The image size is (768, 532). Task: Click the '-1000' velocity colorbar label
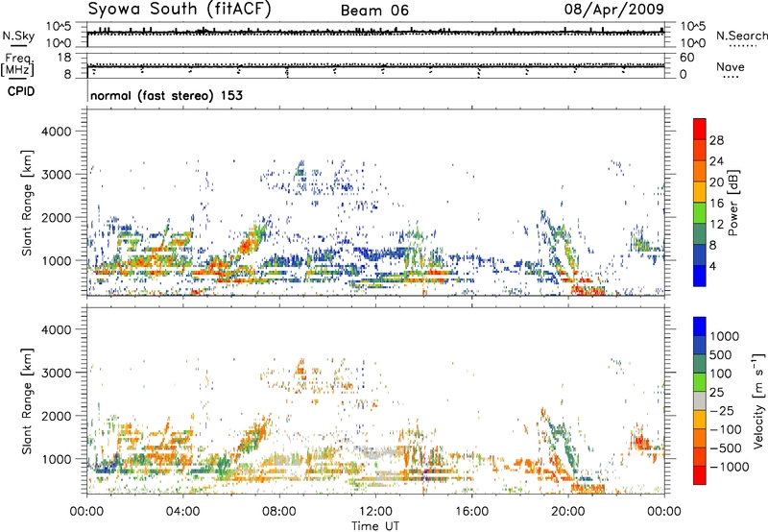[x=730, y=467]
